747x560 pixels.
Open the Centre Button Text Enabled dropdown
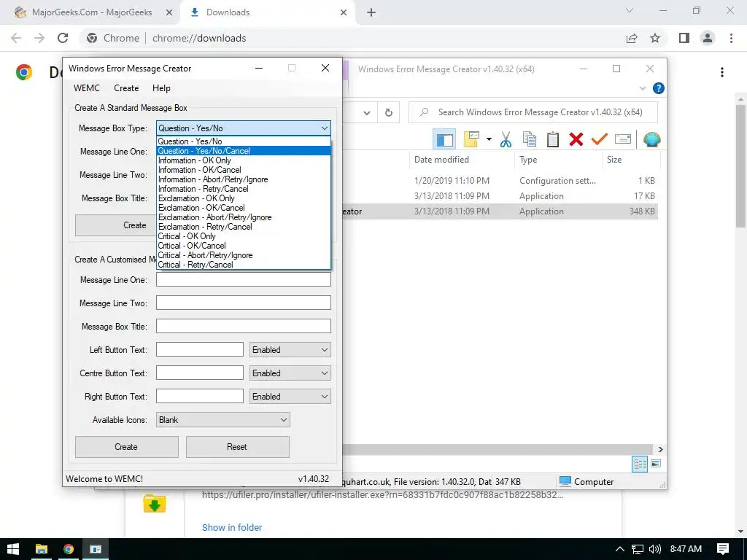pos(290,373)
